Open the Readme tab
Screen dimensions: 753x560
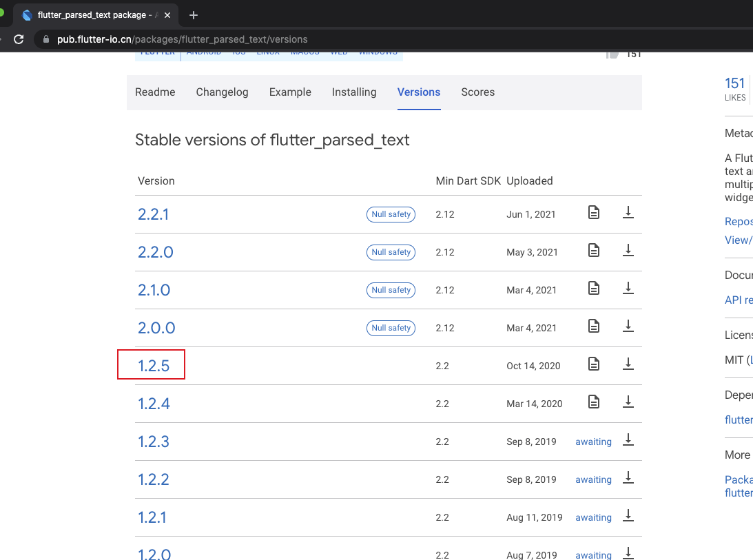pos(155,92)
